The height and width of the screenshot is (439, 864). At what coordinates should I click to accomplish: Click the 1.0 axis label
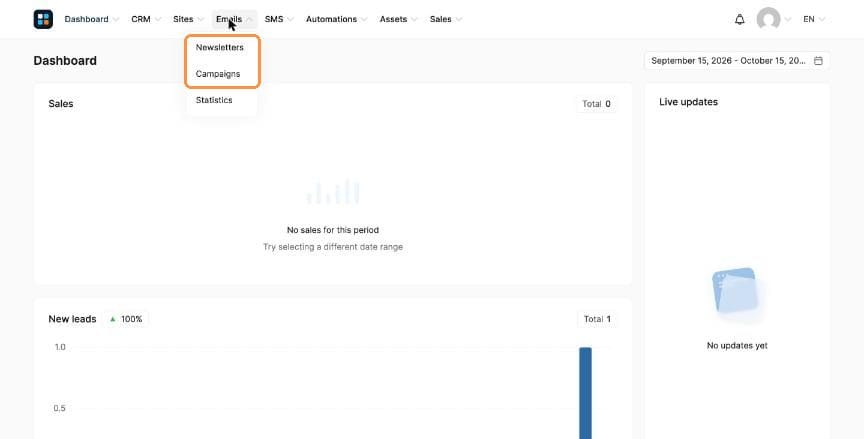click(60, 347)
